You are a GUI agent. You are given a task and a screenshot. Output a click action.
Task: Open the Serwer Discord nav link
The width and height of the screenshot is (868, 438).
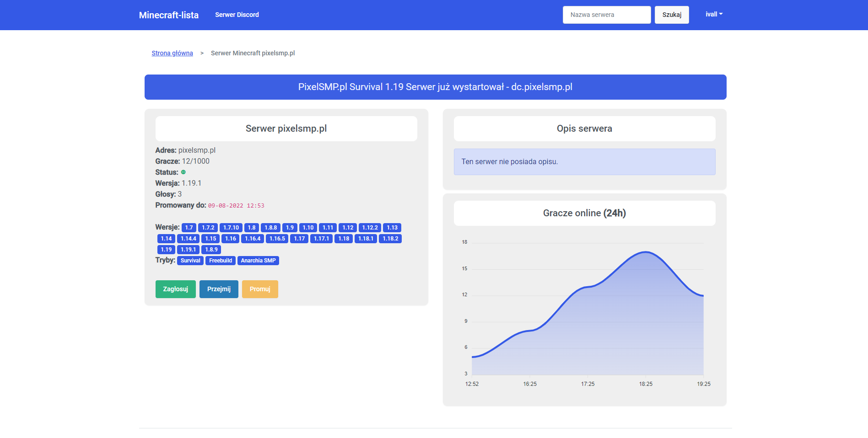237,15
